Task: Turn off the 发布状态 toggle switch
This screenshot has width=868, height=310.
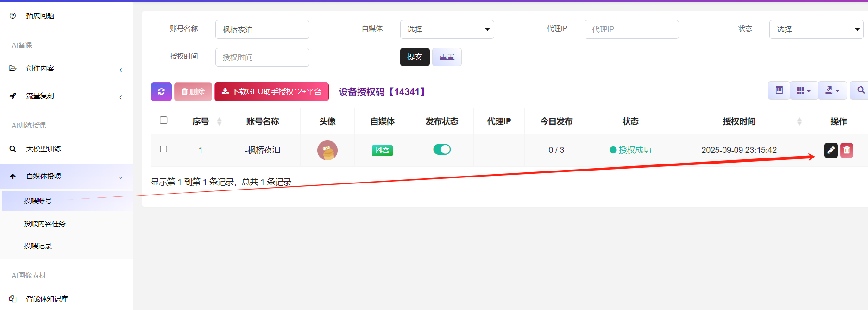Action: click(442, 149)
